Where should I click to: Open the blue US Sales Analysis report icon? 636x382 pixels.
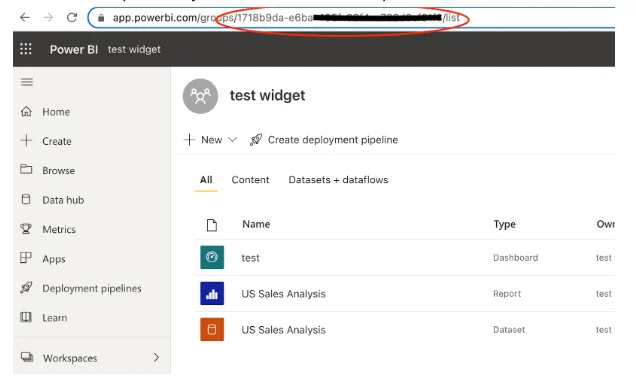(x=212, y=293)
